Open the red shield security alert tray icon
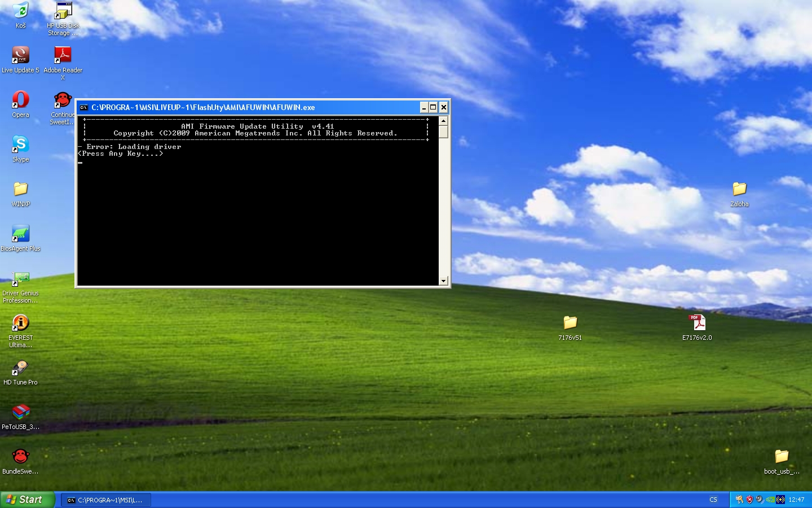 click(x=749, y=500)
